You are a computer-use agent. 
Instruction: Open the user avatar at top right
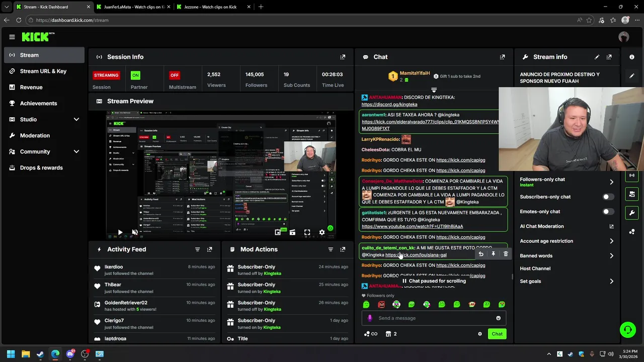pyautogui.click(x=624, y=37)
